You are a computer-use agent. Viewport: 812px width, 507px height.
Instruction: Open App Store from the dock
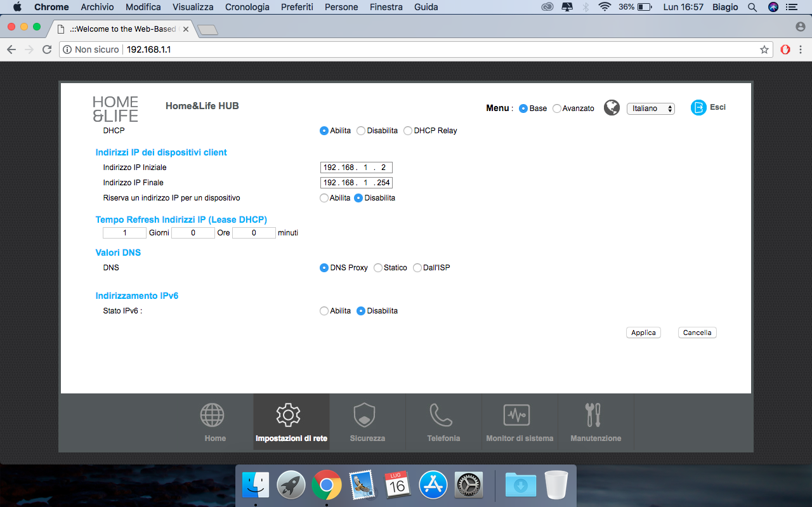click(433, 485)
